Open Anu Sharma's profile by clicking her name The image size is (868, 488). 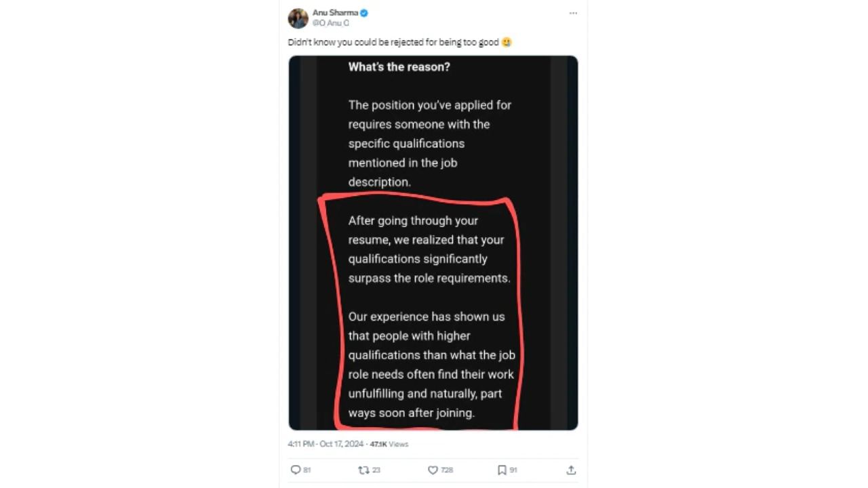point(335,12)
